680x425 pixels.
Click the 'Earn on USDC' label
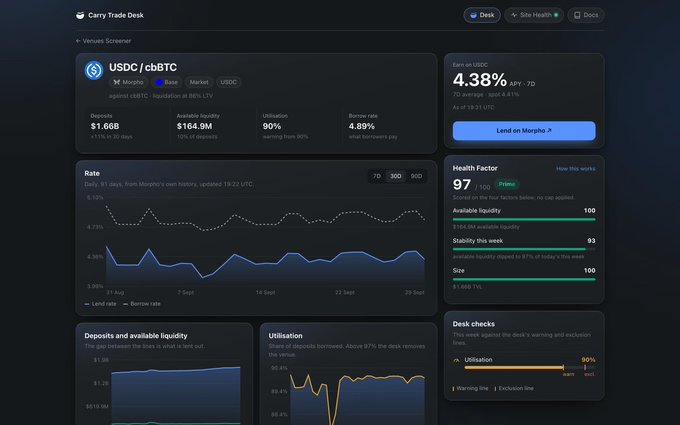(470, 65)
